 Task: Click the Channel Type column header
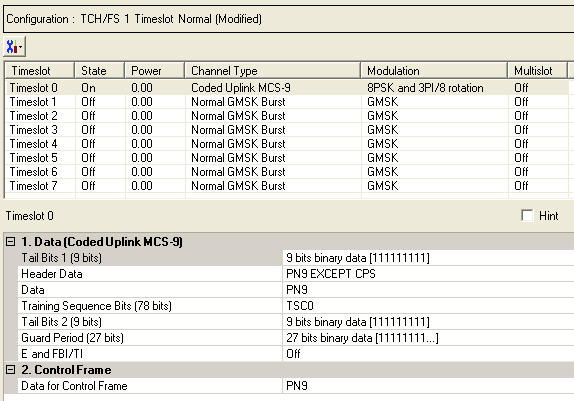click(272, 71)
